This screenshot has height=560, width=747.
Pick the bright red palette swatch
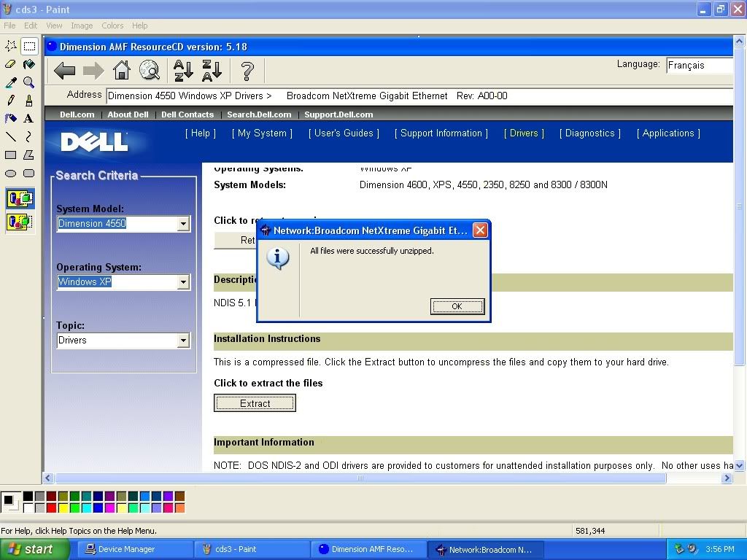pos(52,508)
